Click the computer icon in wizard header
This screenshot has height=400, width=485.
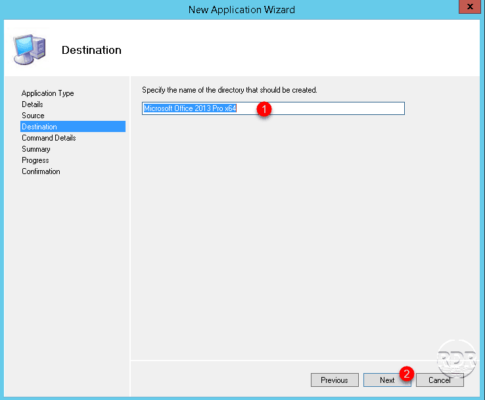(29, 49)
